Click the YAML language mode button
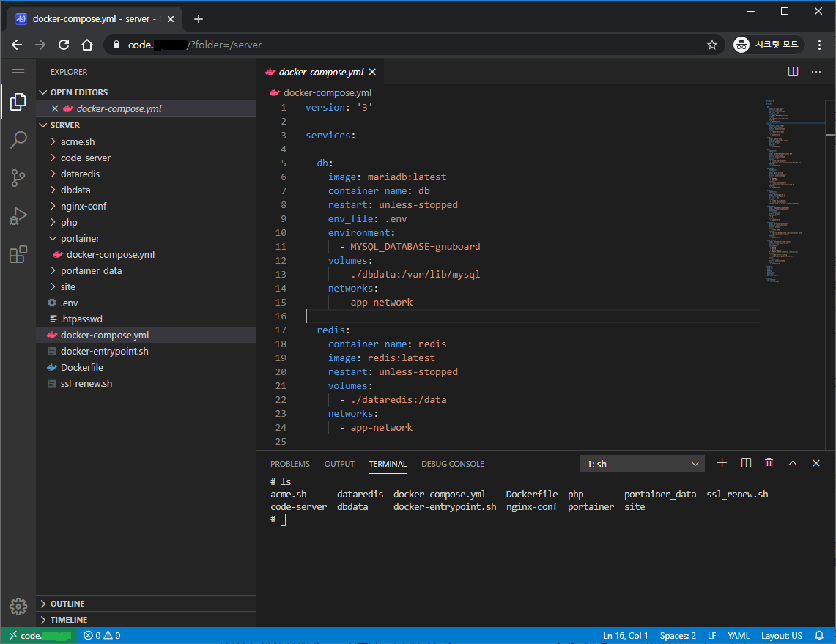 [x=739, y=635]
